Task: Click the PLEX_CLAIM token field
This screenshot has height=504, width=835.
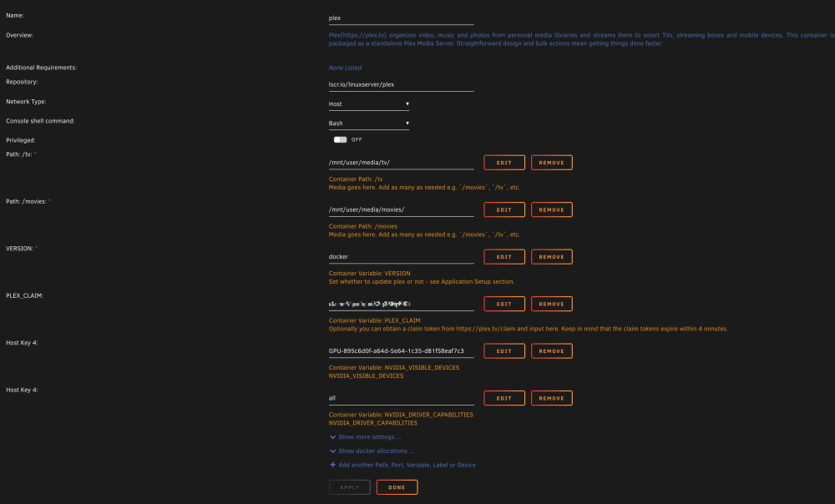Action: pyautogui.click(x=401, y=304)
